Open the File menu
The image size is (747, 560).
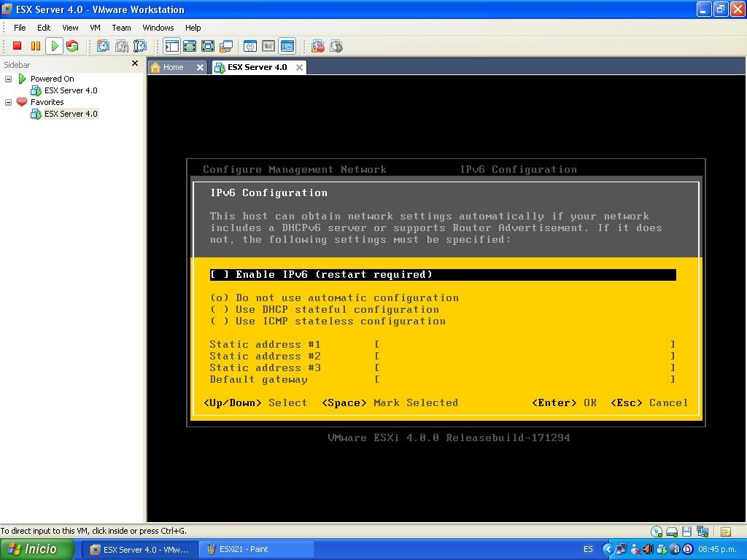(20, 28)
